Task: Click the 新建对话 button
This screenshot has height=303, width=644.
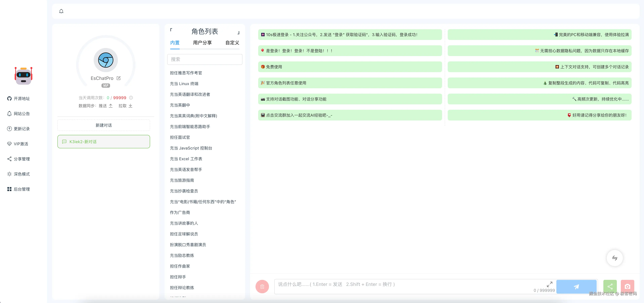Action: pos(103,125)
